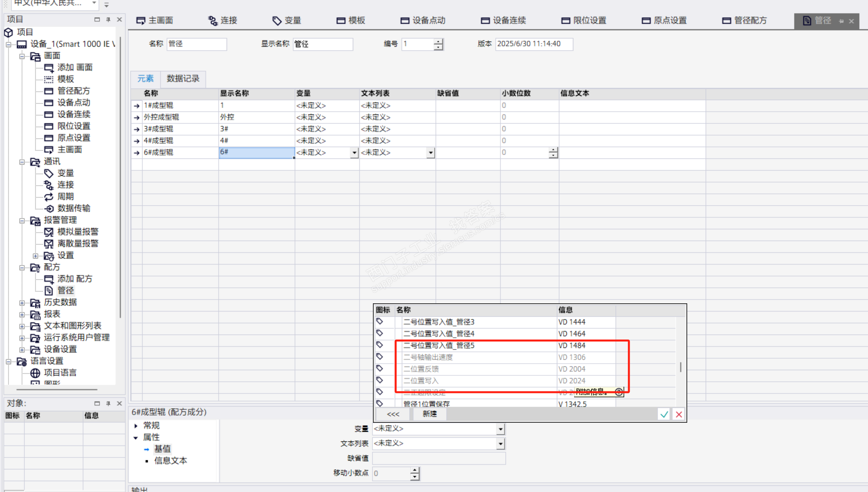Click the 新建 button in tag popup
Viewport: 868px width, 492px height.
(429, 414)
